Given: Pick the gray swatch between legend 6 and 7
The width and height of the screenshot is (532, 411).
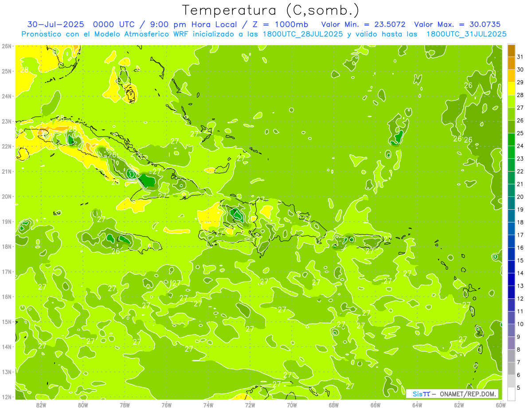Looking at the screenshot, I should (x=511, y=368).
